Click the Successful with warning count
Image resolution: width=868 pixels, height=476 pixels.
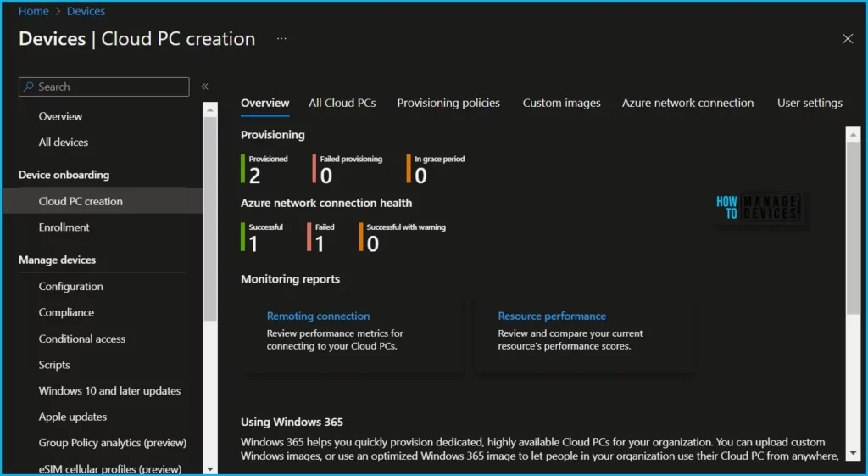(x=373, y=244)
